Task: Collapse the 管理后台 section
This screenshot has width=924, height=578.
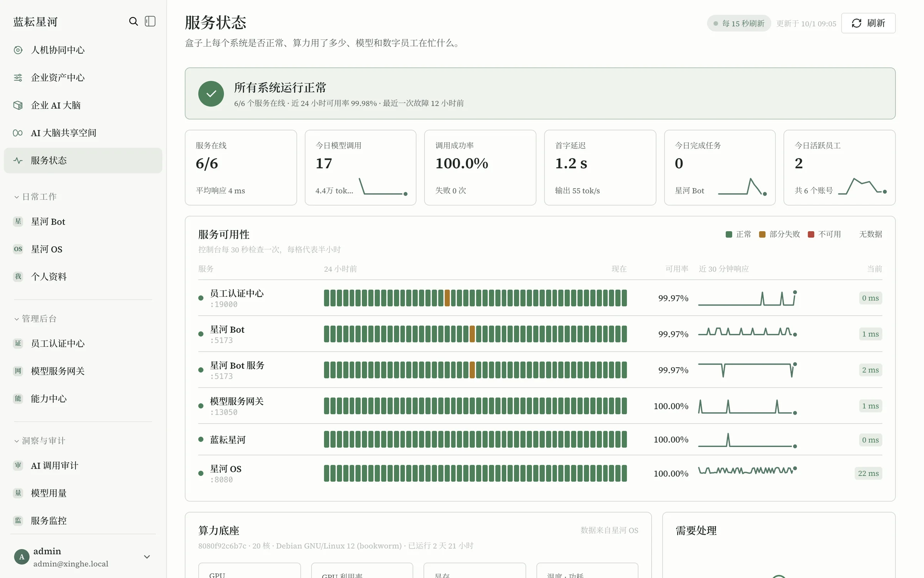Action: 35,319
